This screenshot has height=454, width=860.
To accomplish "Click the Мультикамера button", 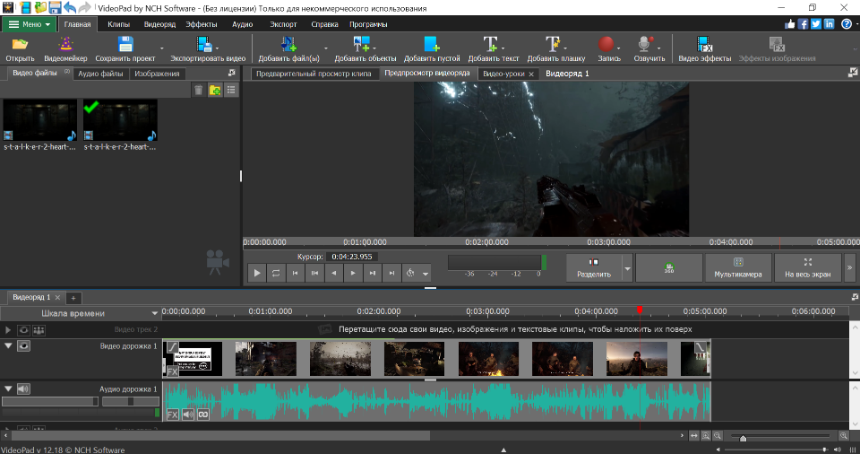I will [738, 268].
